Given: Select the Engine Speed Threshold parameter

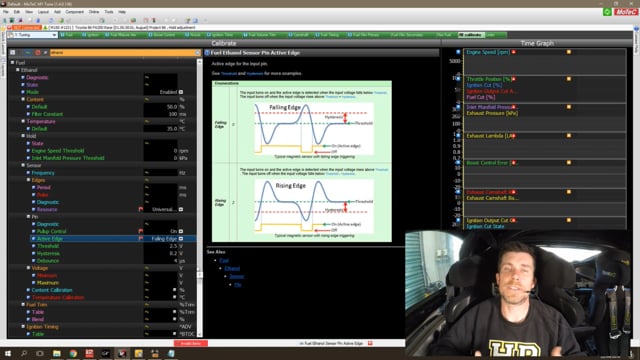Looking at the screenshot, I should coord(58,151).
